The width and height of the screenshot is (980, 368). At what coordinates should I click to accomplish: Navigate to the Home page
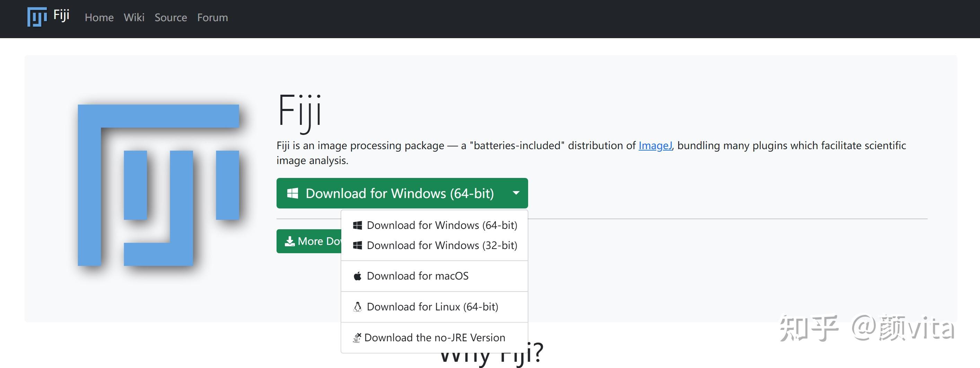pos(99,18)
